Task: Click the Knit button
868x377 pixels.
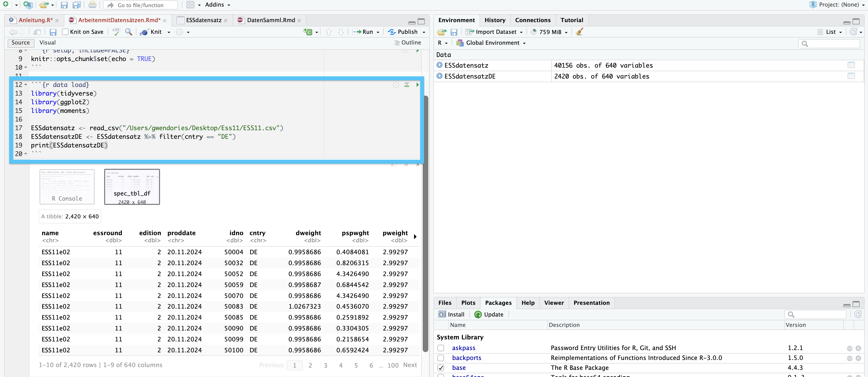Action: tap(151, 32)
